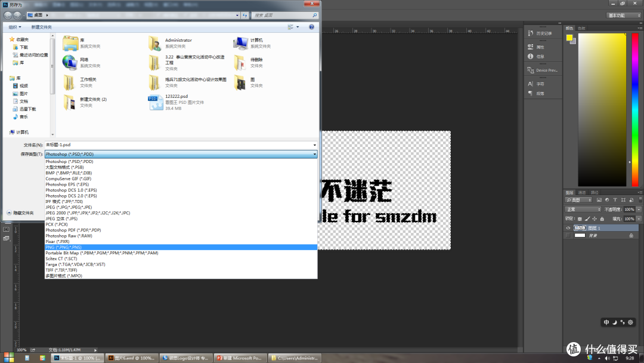
Task: Open the 计算机 computer icon in file list
Action: click(x=241, y=43)
